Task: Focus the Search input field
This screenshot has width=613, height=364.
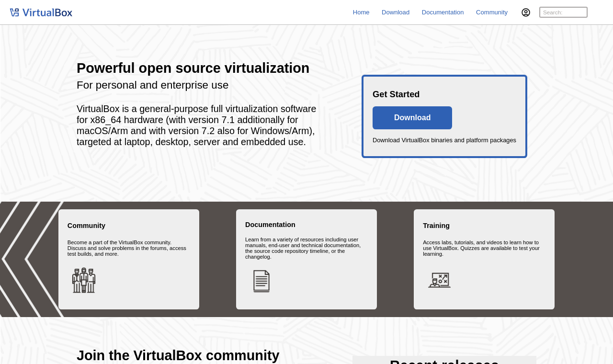Action: [x=563, y=12]
